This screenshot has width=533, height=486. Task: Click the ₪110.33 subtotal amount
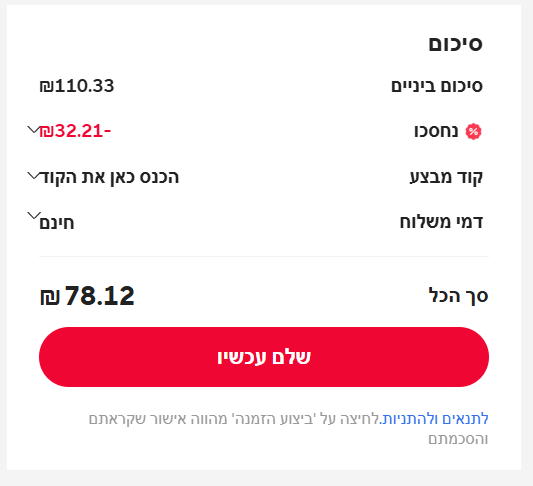(x=77, y=86)
